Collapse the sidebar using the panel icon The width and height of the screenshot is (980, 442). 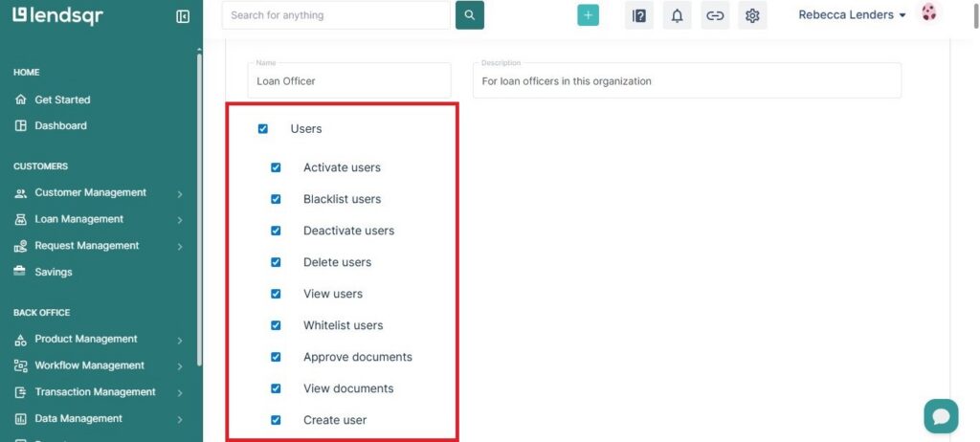pyautogui.click(x=183, y=16)
